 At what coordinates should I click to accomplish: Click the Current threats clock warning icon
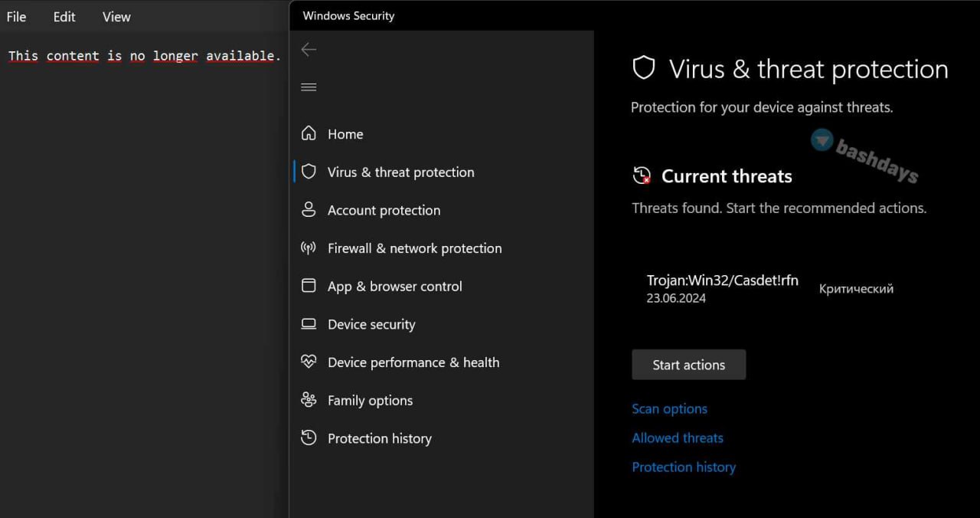click(642, 176)
